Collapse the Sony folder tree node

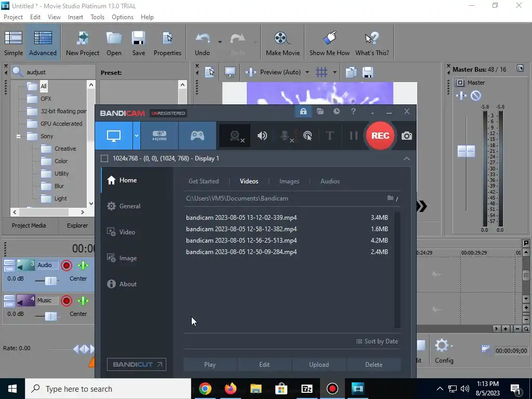tap(18, 137)
